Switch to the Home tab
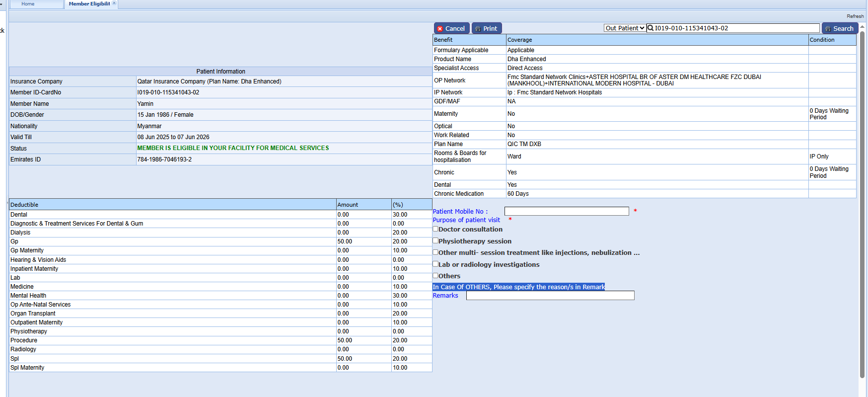 (28, 4)
